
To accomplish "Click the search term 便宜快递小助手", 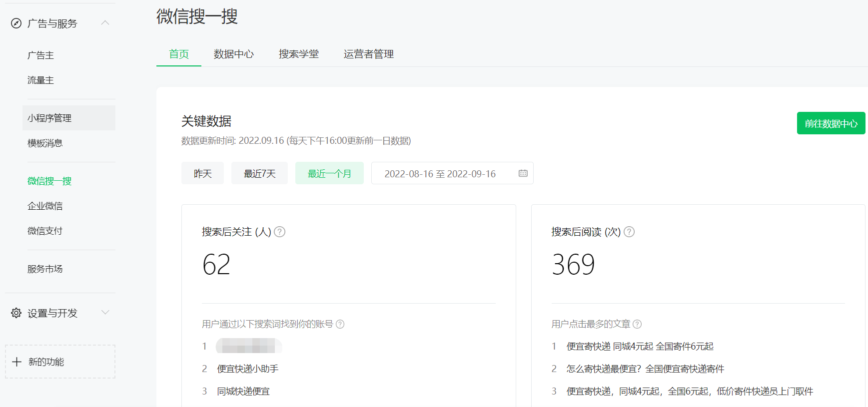I will (248, 369).
